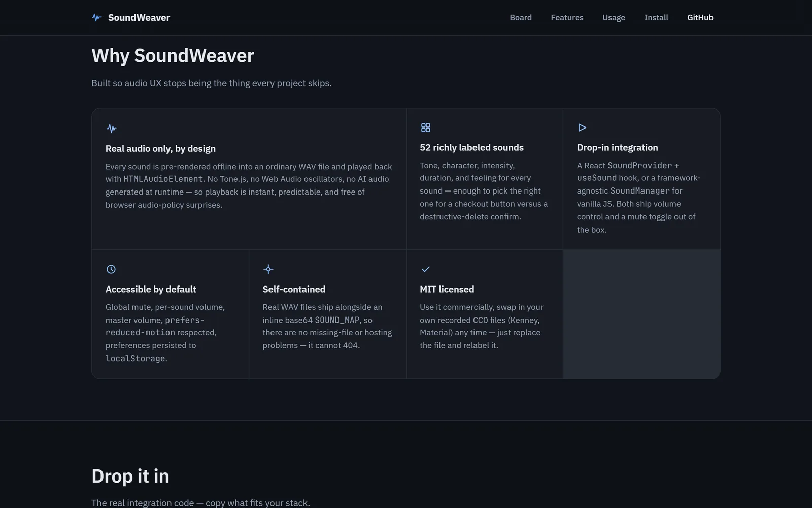Click the 'Real audio only, by design' title
The image size is (812, 508).
click(160, 148)
